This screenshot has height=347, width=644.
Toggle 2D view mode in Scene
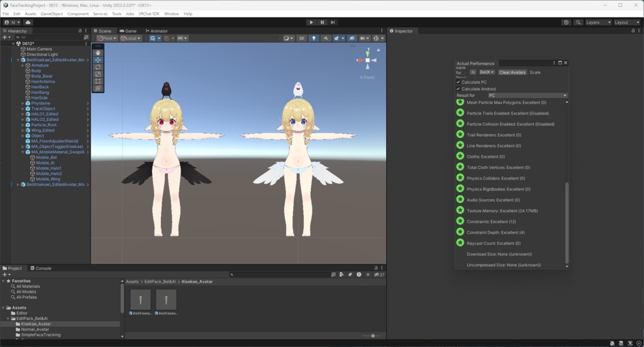pyautogui.click(x=301, y=38)
